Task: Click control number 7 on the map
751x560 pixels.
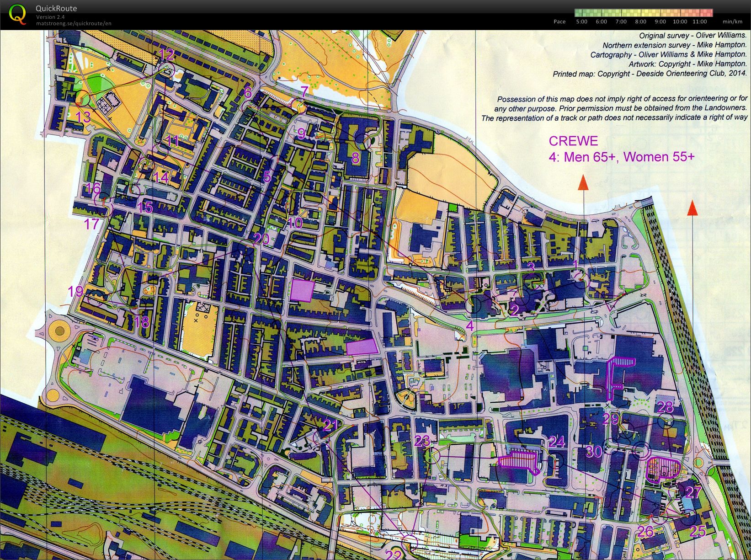Action: click(304, 91)
